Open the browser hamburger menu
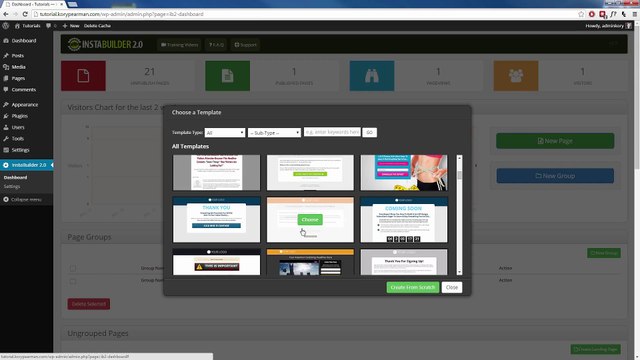The height and width of the screenshot is (360, 640). (x=635, y=14)
